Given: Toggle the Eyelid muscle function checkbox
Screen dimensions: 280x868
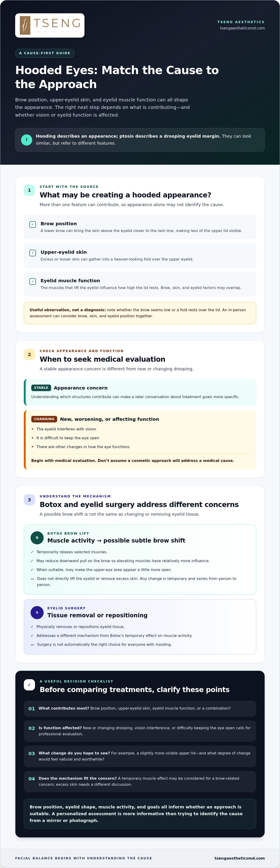Looking at the screenshot, I should (x=33, y=281).
